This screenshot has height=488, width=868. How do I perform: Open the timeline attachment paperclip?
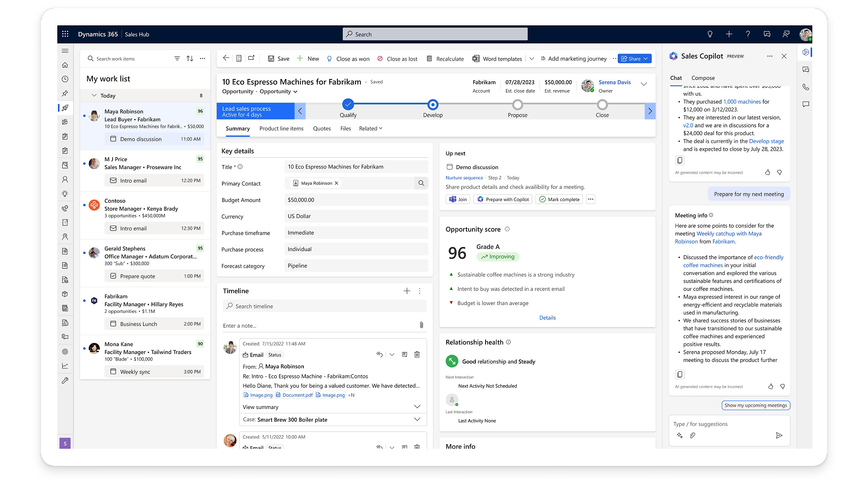pyautogui.click(x=421, y=325)
